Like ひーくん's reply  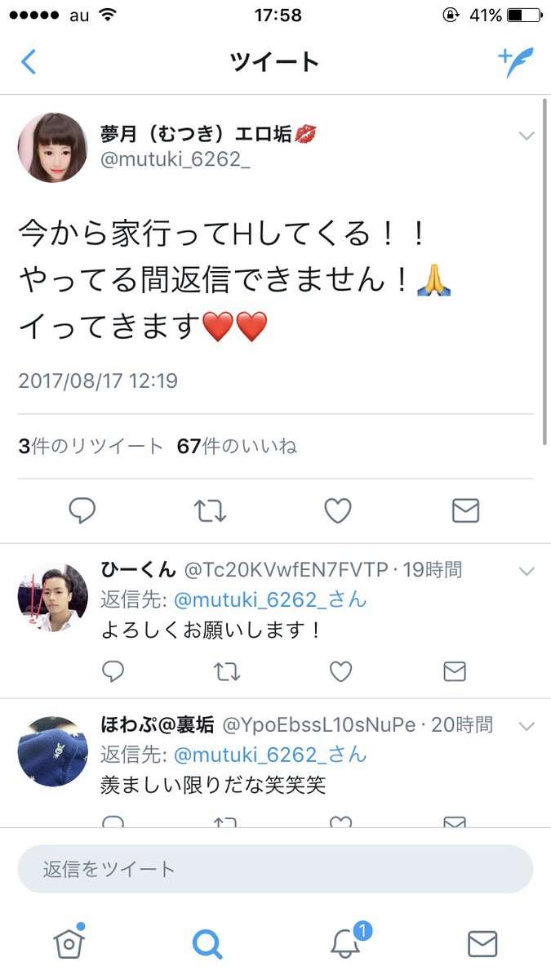[x=340, y=671]
